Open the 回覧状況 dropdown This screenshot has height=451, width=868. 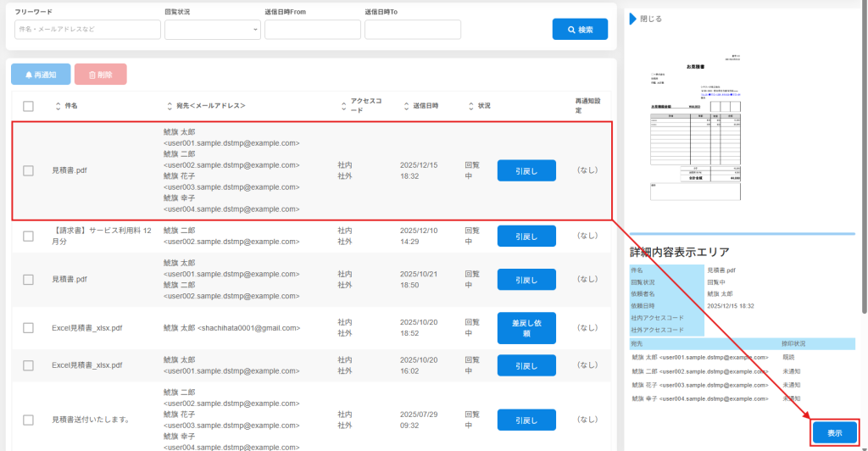point(213,30)
